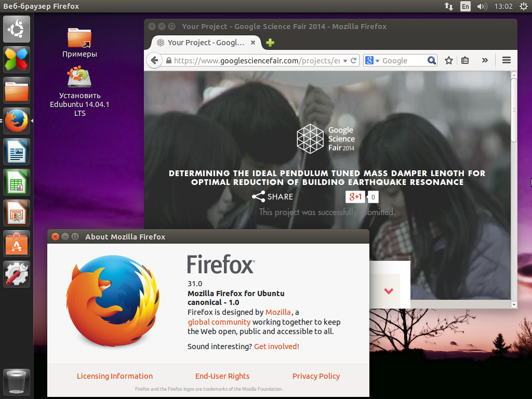Open the Trash in the launcher
Image resolution: width=532 pixels, height=399 pixels.
(17, 382)
